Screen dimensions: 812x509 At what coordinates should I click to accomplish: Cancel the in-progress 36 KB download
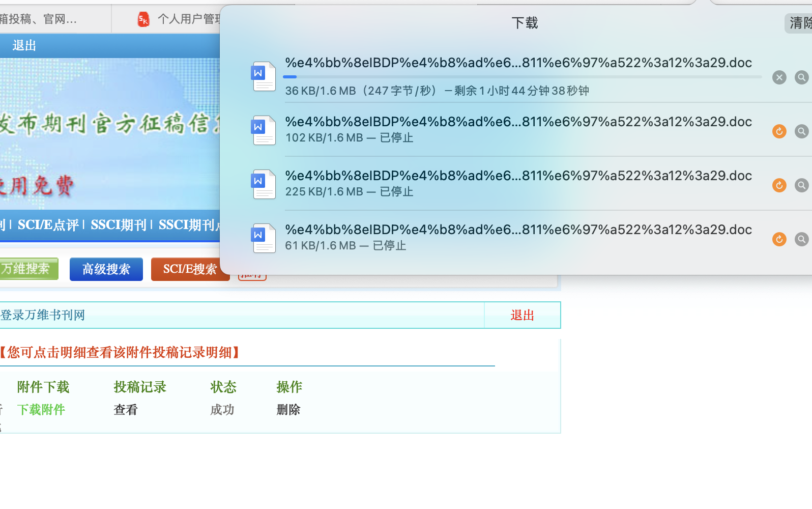(x=779, y=77)
